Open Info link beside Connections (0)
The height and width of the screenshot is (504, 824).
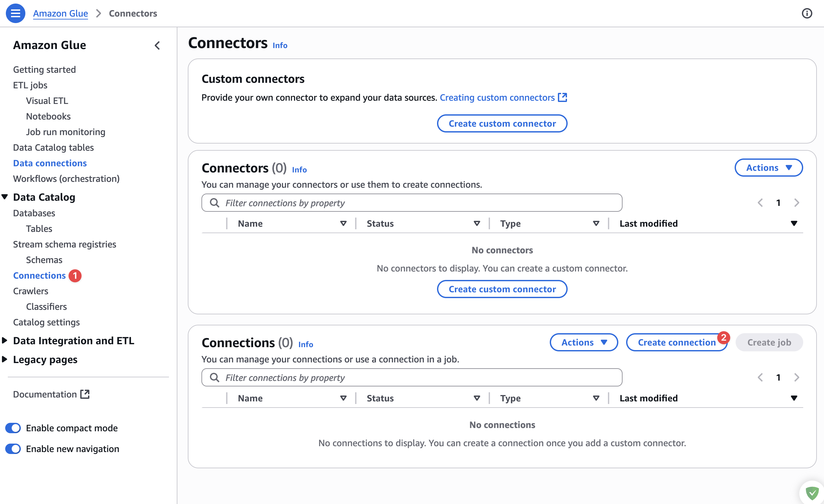pyautogui.click(x=306, y=345)
